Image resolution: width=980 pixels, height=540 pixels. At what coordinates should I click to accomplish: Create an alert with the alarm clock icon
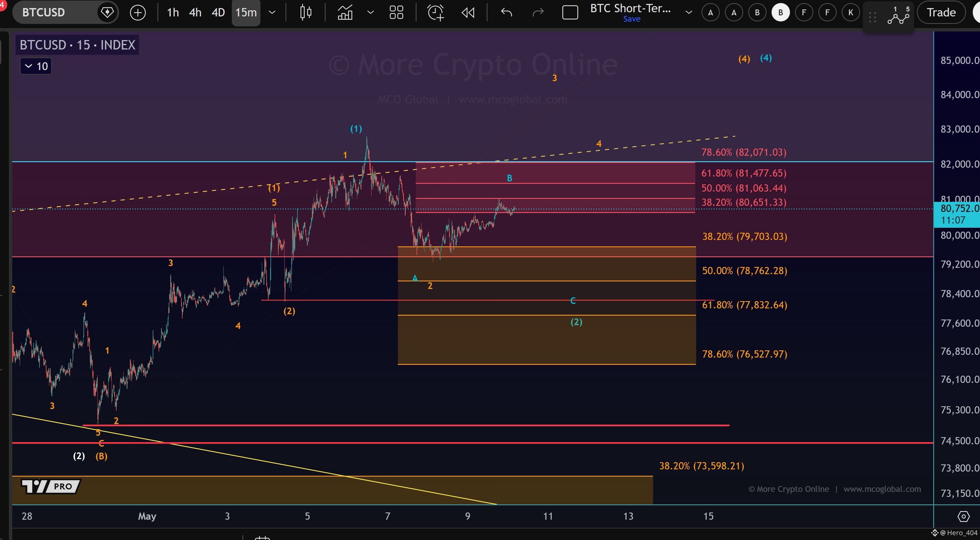pos(435,13)
